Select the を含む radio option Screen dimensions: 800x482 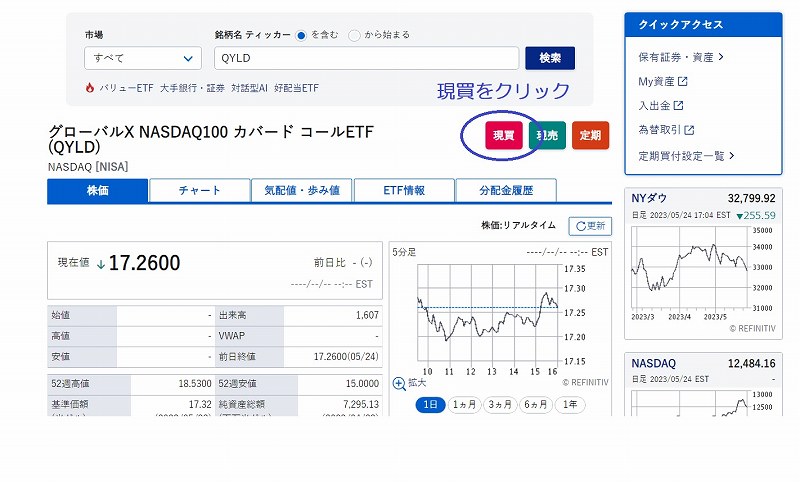[301, 35]
